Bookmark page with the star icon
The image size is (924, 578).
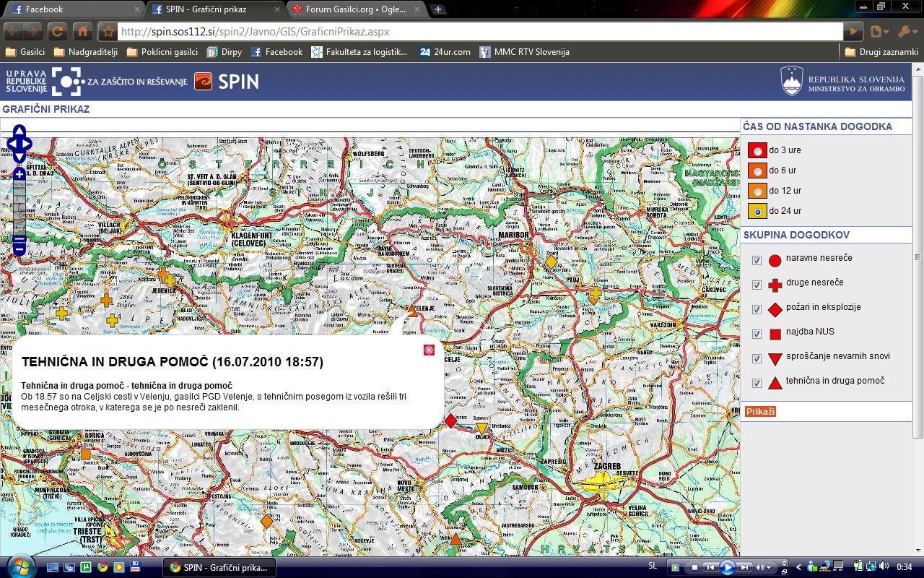pyautogui.click(x=108, y=32)
